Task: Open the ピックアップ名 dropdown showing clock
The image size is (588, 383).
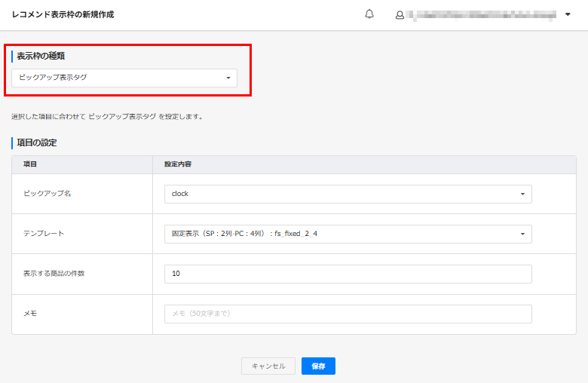Action: tap(348, 194)
